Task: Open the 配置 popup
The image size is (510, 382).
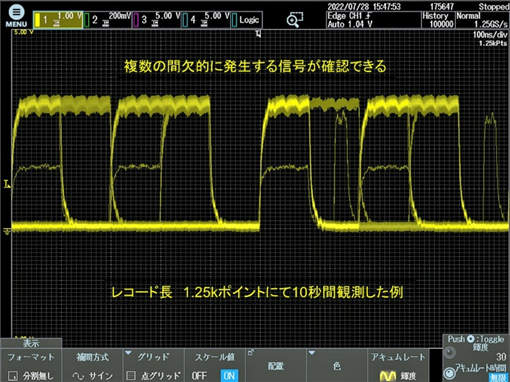Action: [x=276, y=366]
